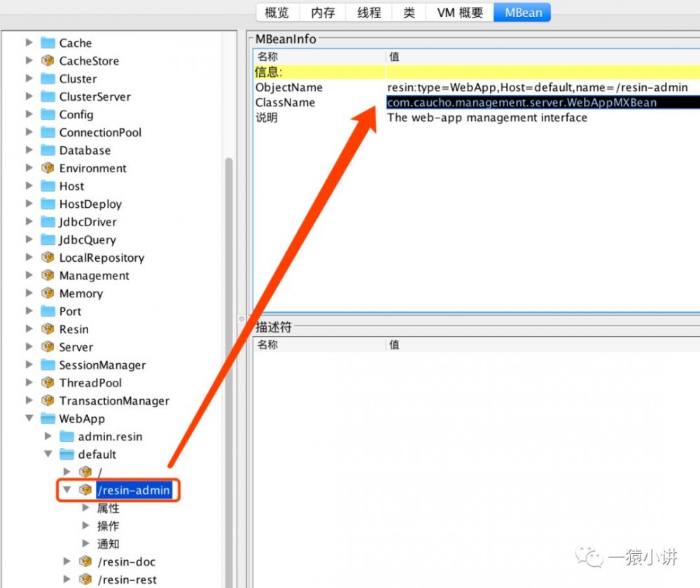The image size is (700, 588).
Task: Click the Memory bean icon
Action: tap(48, 293)
